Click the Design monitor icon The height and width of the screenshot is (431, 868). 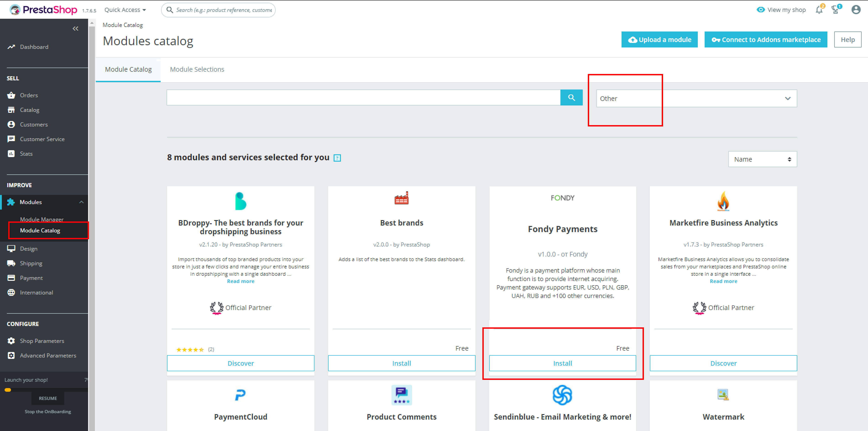click(x=11, y=249)
